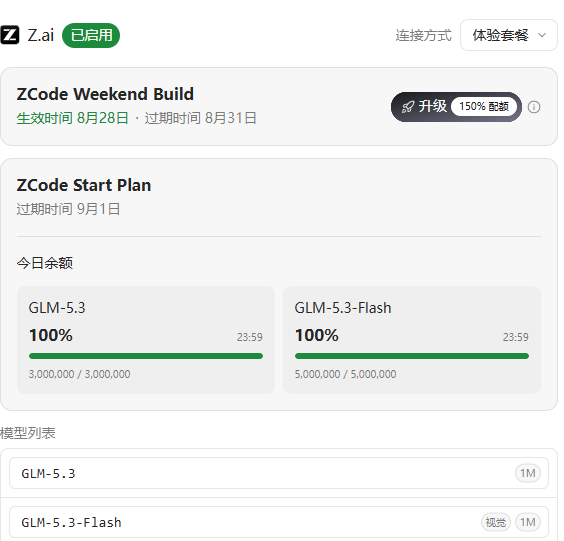Click the GLM-5.3 green progress bar

[x=146, y=356]
